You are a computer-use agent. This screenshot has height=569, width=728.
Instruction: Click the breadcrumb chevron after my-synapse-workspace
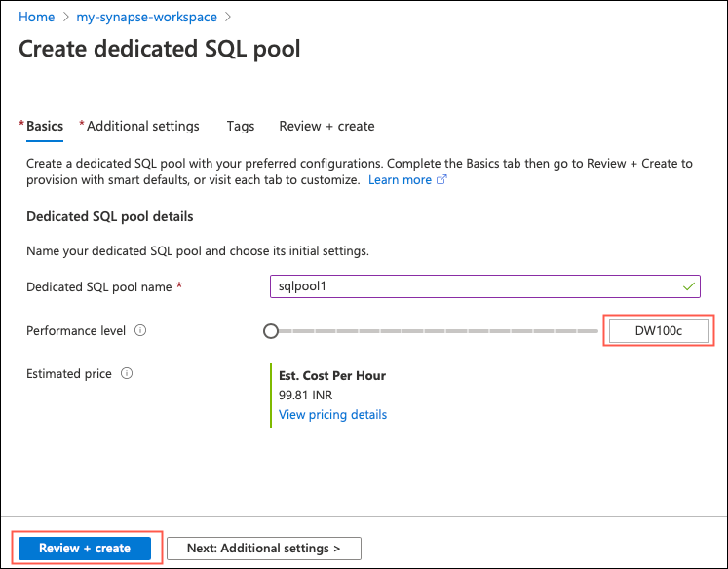228,18
